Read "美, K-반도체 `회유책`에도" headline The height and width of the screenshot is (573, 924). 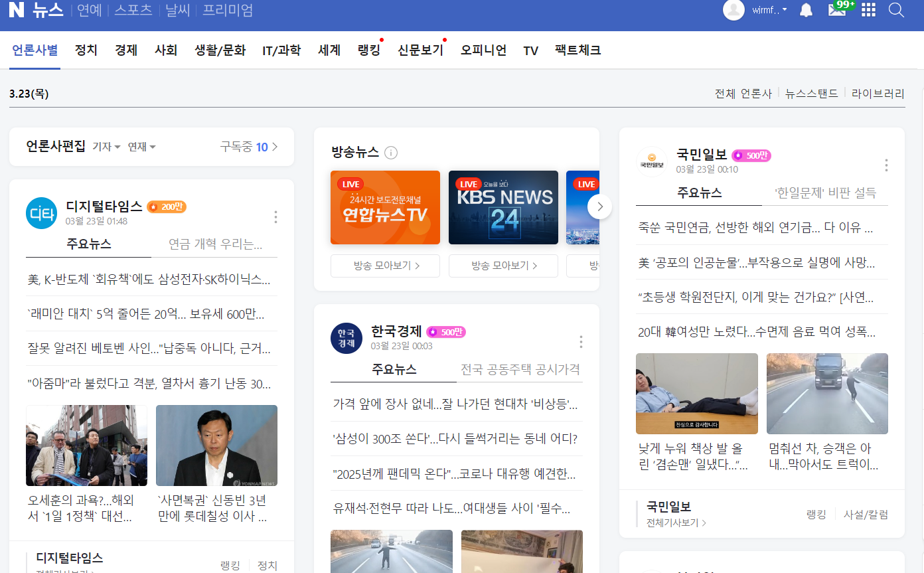click(149, 280)
